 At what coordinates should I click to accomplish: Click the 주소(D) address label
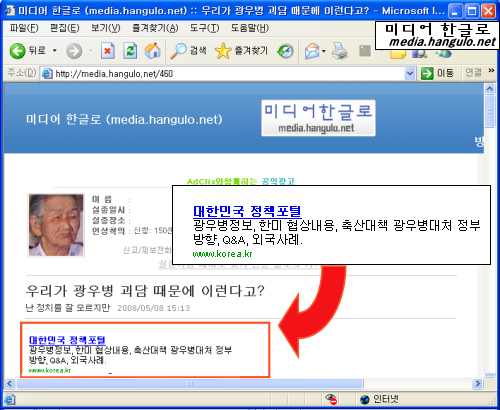(x=21, y=72)
